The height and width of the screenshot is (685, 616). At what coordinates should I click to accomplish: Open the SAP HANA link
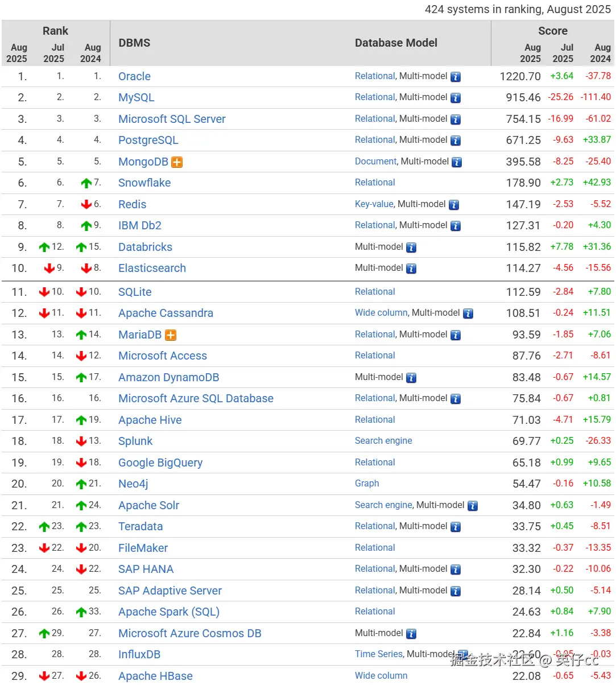coord(146,569)
